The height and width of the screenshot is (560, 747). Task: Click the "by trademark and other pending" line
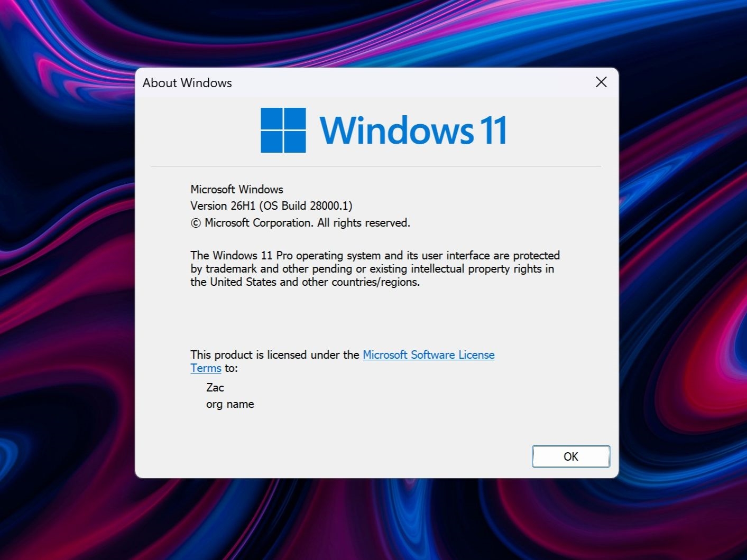(x=372, y=268)
